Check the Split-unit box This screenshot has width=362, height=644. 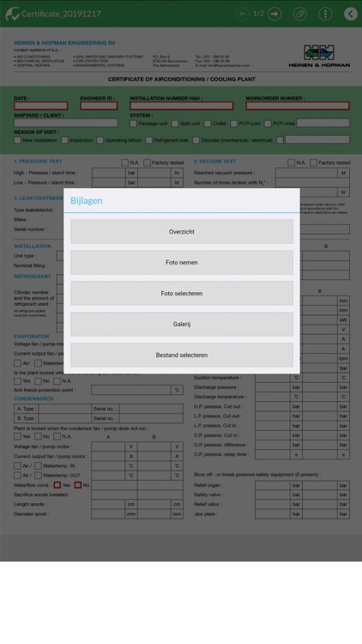[x=175, y=123]
